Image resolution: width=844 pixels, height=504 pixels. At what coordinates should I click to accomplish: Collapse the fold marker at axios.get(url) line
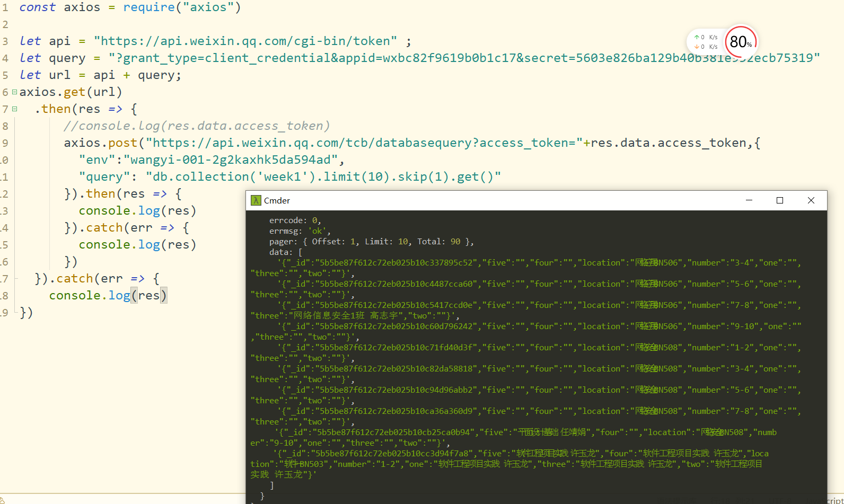14,92
